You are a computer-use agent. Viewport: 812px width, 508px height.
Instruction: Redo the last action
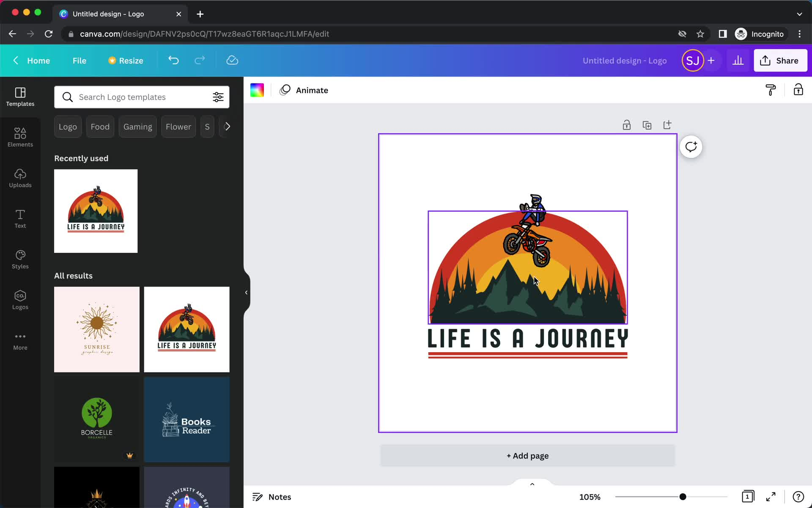(x=200, y=60)
